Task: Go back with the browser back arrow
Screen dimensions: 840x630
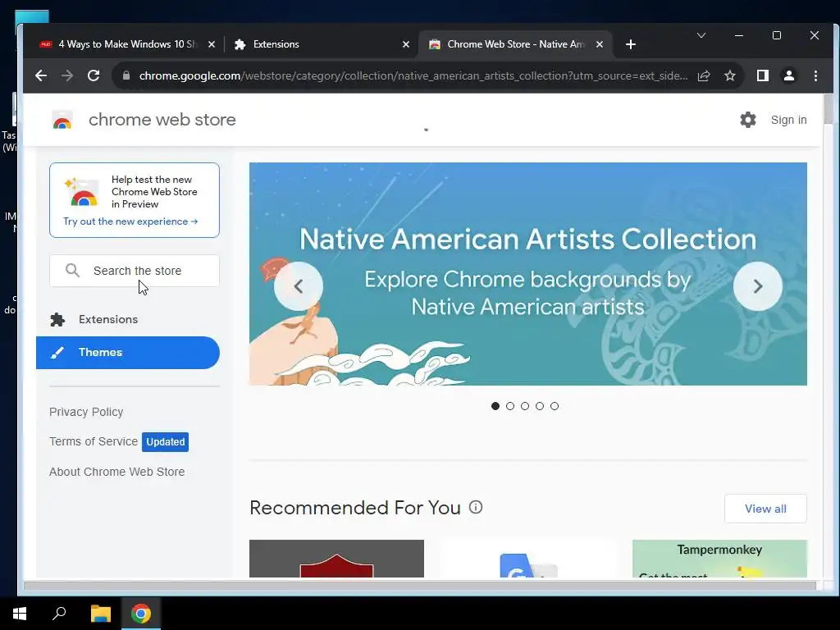Action: [41, 75]
